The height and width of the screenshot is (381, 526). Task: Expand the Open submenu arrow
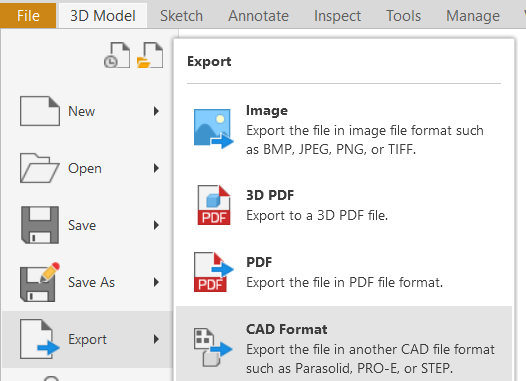point(156,168)
